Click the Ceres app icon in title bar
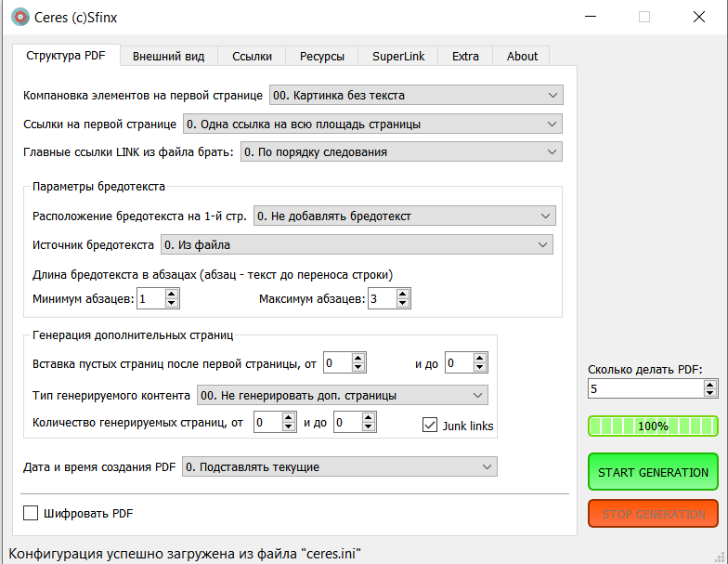Viewport: 728px width, 564px height. [20, 17]
